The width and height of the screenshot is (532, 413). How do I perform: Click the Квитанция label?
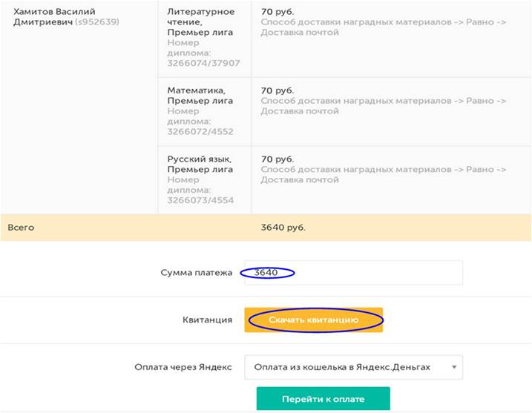pyautogui.click(x=207, y=320)
